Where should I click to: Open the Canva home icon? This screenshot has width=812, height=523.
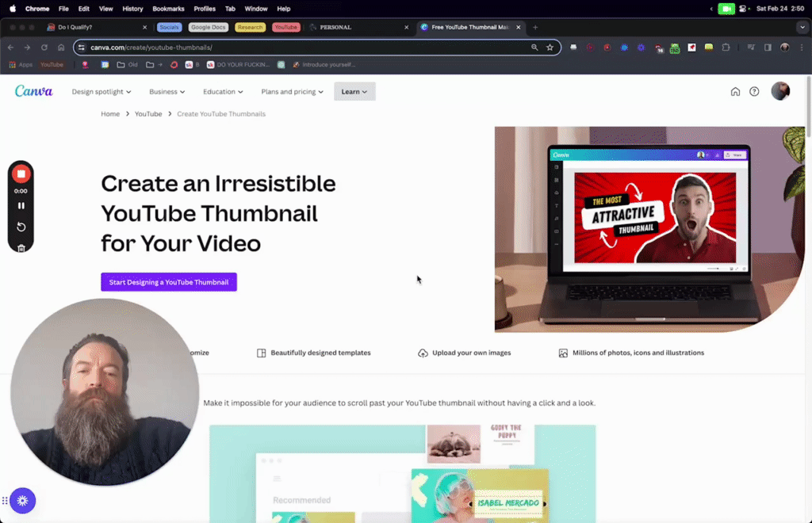(735, 92)
